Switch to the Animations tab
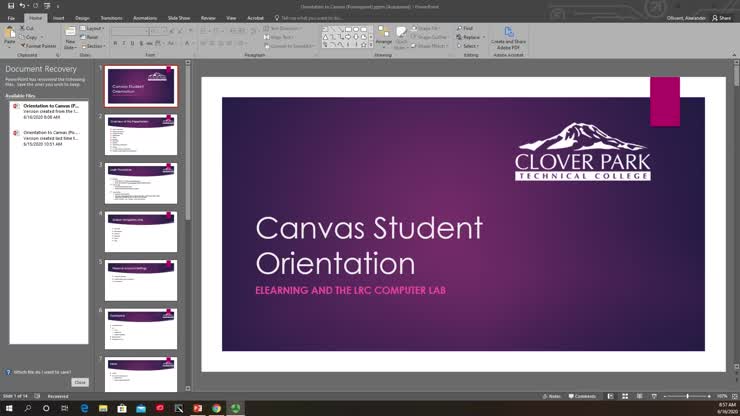 145,18
